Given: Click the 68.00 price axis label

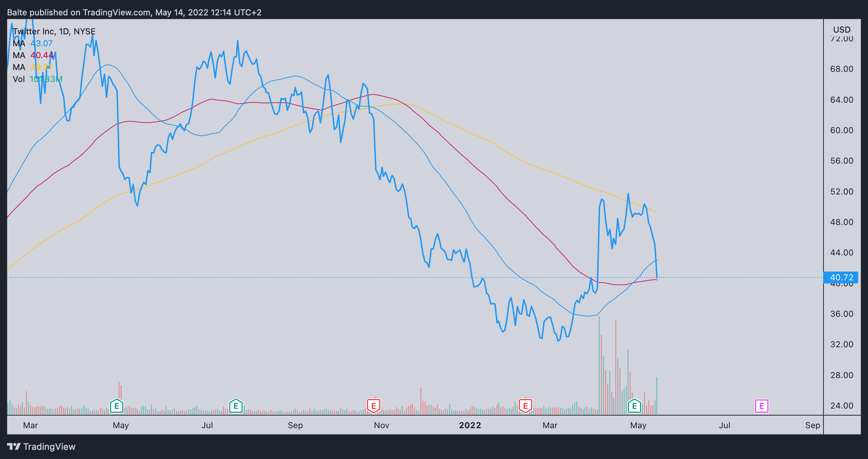Looking at the screenshot, I should point(842,69).
